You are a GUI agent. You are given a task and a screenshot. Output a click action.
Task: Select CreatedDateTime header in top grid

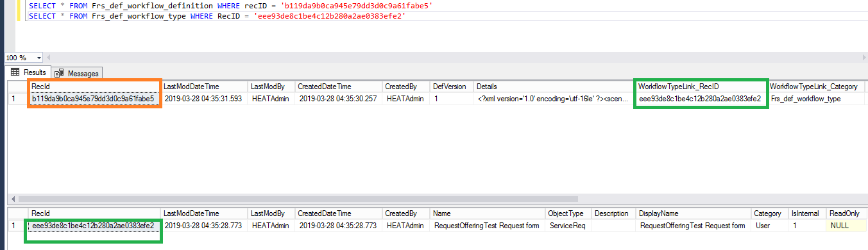pyautogui.click(x=338, y=87)
